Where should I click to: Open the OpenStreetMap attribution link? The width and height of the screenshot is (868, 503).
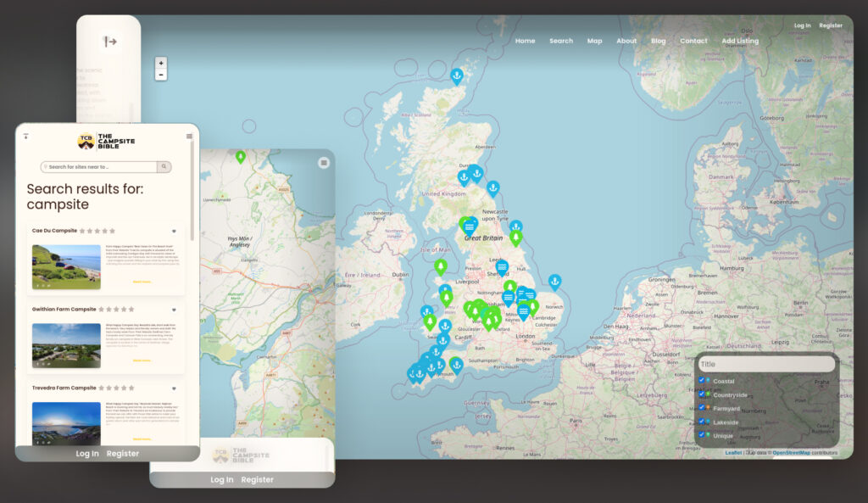click(x=791, y=453)
